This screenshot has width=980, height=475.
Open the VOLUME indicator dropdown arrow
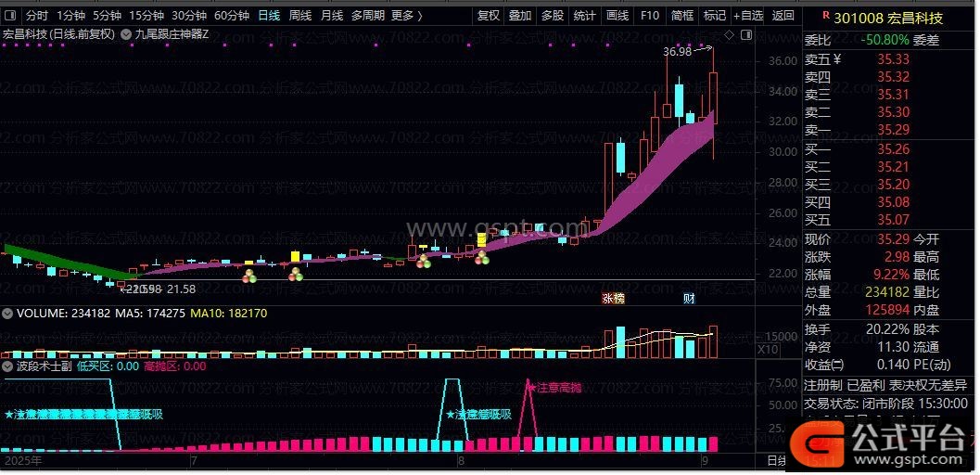pos(8,314)
